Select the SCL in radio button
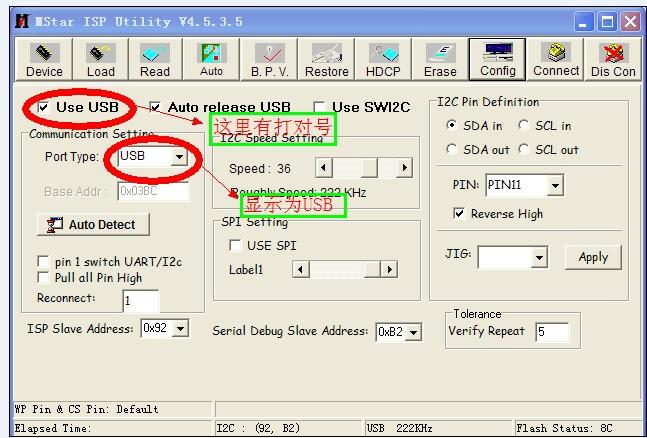The height and width of the screenshot is (438, 647). click(x=524, y=125)
